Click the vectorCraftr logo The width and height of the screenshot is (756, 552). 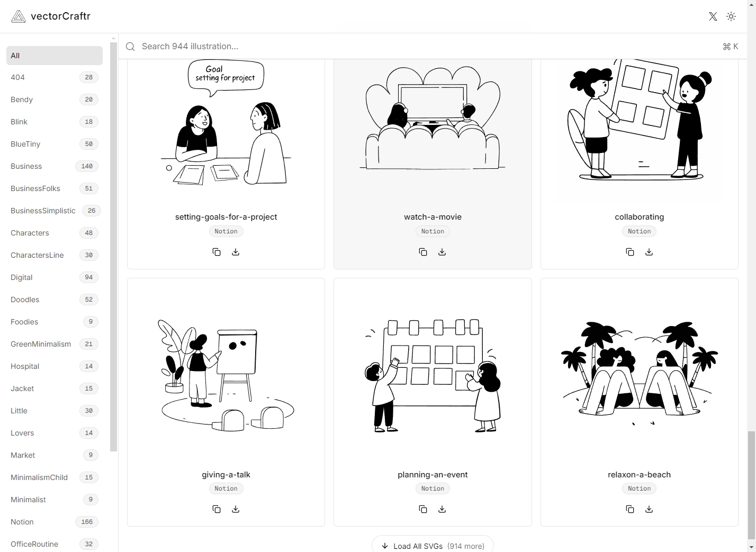point(51,16)
